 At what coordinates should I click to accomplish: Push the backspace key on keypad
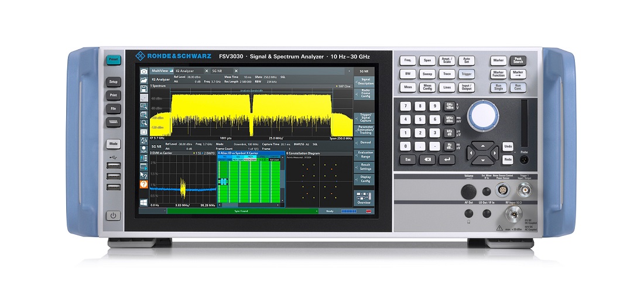427,160
